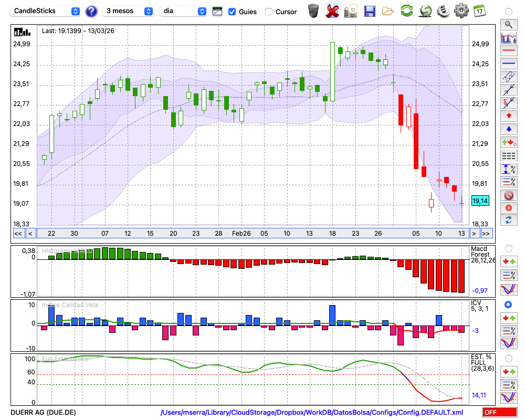Click the percent lines tool in main chart sidebar
Viewport: 525px width, 420px height.
click(509, 182)
